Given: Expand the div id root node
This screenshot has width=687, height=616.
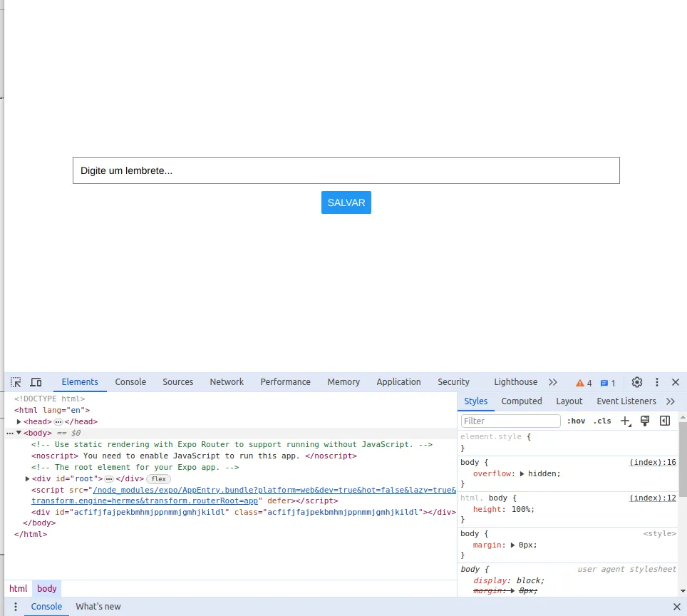Looking at the screenshot, I should pyautogui.click(x=27, y=479).
